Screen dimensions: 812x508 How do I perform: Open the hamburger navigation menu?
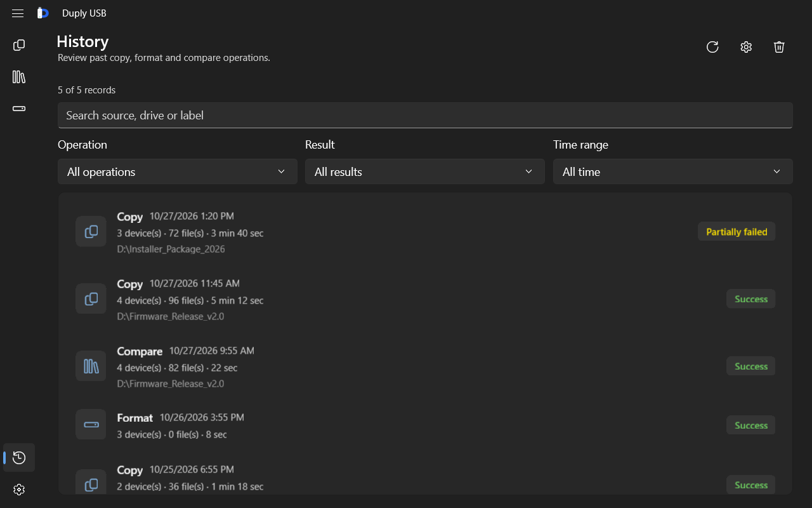(18, 13)
